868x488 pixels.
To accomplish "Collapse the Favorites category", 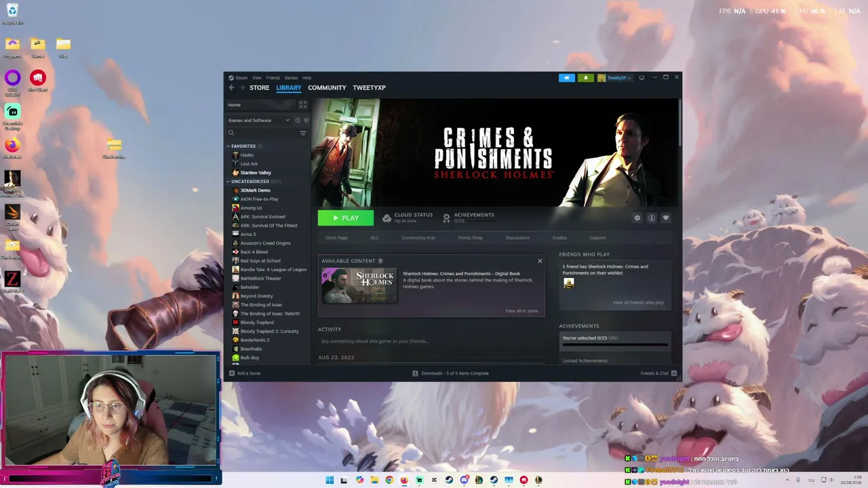I will point(229,146).
